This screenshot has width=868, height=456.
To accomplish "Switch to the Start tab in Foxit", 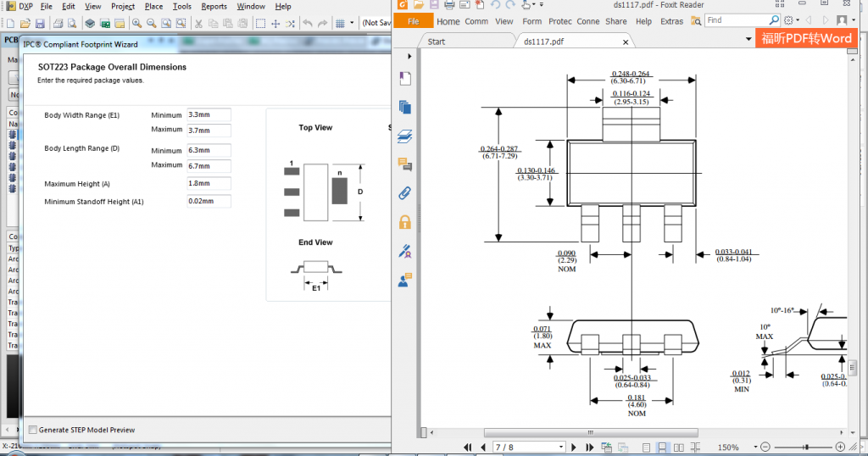I will tap(437, 41).
